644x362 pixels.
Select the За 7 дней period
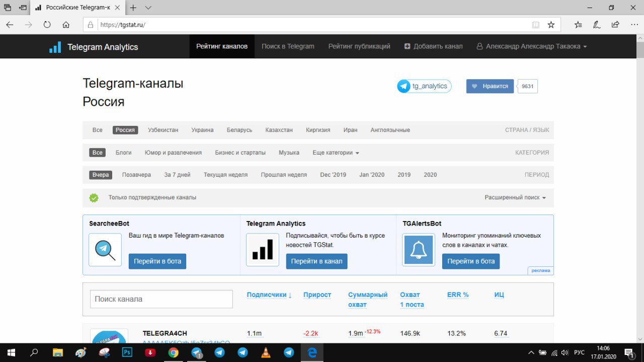pyautogui.click(x=177, y=175)
